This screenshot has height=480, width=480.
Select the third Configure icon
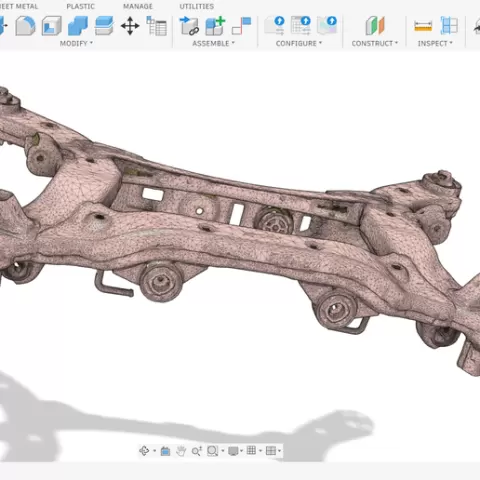(x=327, y=26)
